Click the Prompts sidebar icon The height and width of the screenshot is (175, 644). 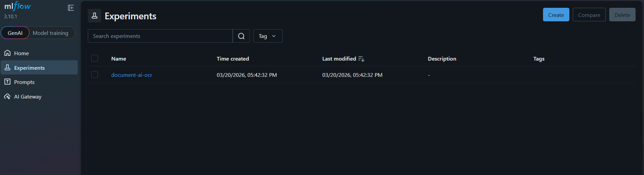coord(7,82)
